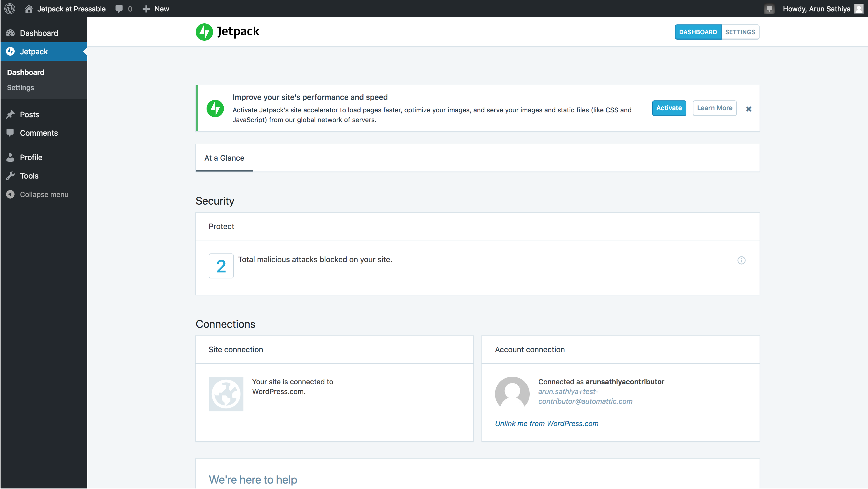Open the New content dropdown
Image resolution: width=868 pixels, height=489 pixels.
[x=156, y=9]
